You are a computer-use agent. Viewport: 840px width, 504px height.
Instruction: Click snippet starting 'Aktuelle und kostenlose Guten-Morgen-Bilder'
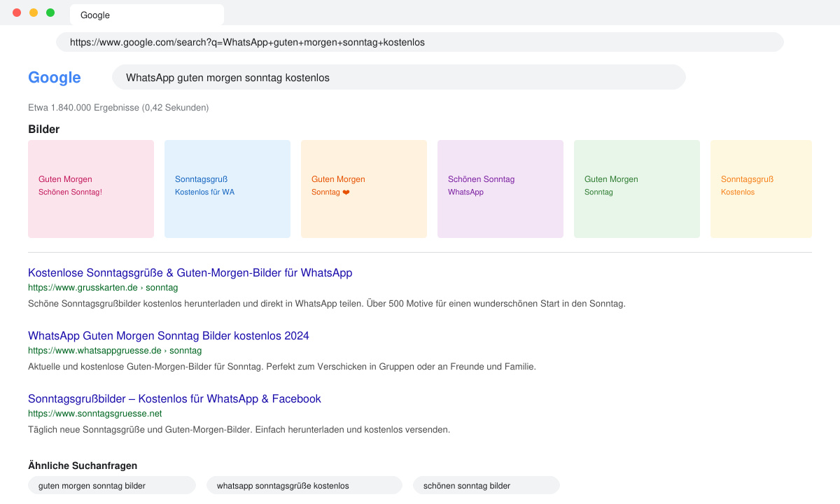pyautogui.click(x=282, y=367)
